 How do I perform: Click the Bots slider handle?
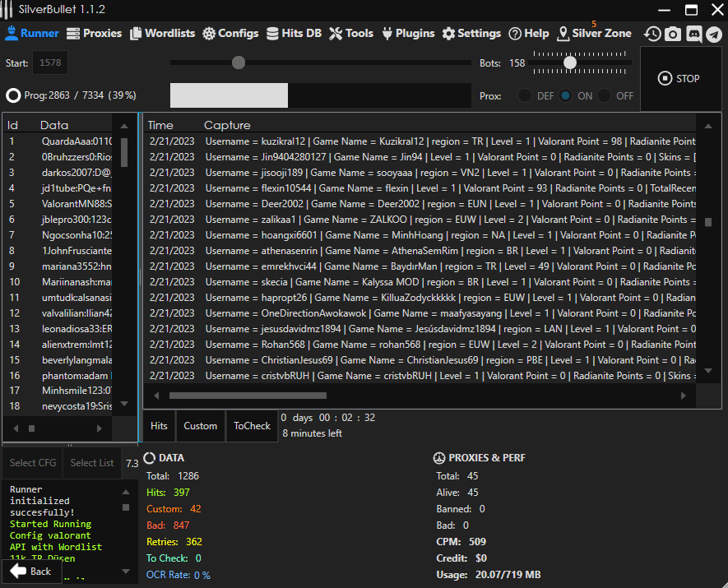click(569, 63)
